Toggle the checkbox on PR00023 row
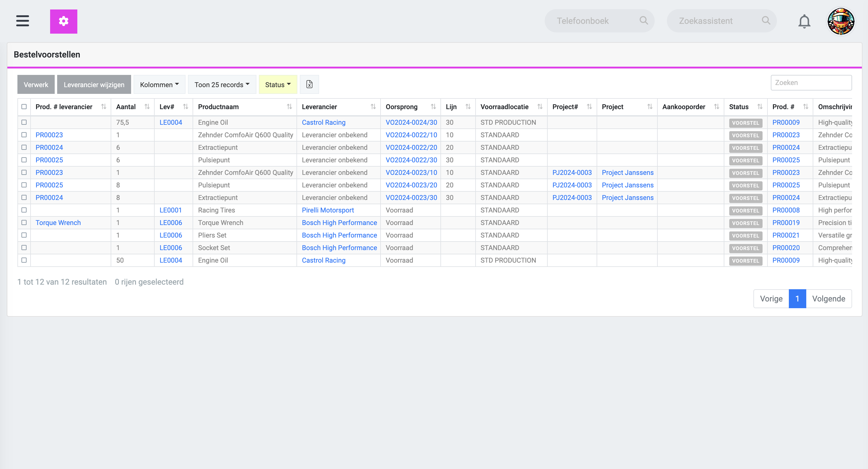The height and width of the screenshot is (469, 868). pos(24,135)
